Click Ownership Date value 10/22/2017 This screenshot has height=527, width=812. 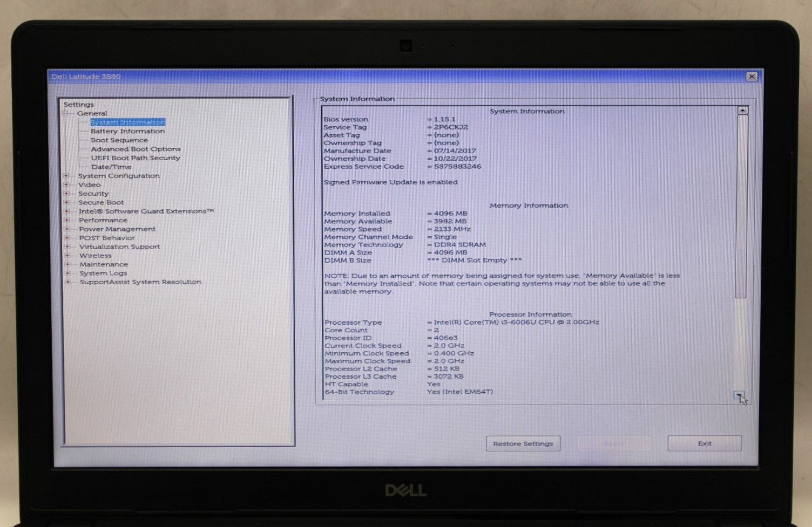[x=455, y=159]
